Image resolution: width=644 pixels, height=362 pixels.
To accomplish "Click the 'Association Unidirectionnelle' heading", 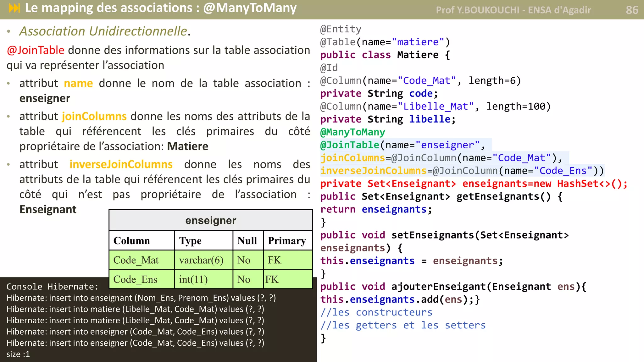I will 103,31.
